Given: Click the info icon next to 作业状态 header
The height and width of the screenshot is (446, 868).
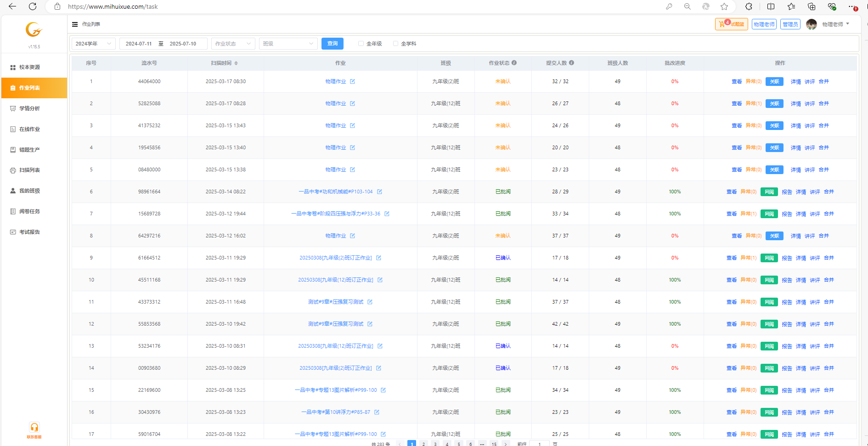Looking at the screenshot, I should pyautogui.click(x=514, y=63).
